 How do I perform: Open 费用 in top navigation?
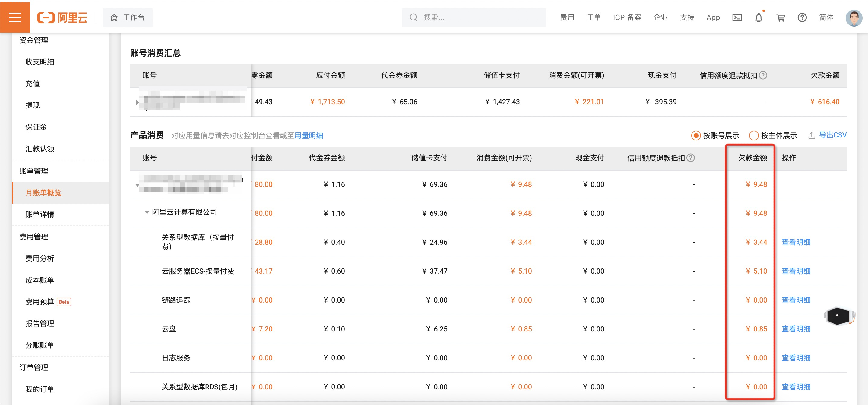pos(567,17)
